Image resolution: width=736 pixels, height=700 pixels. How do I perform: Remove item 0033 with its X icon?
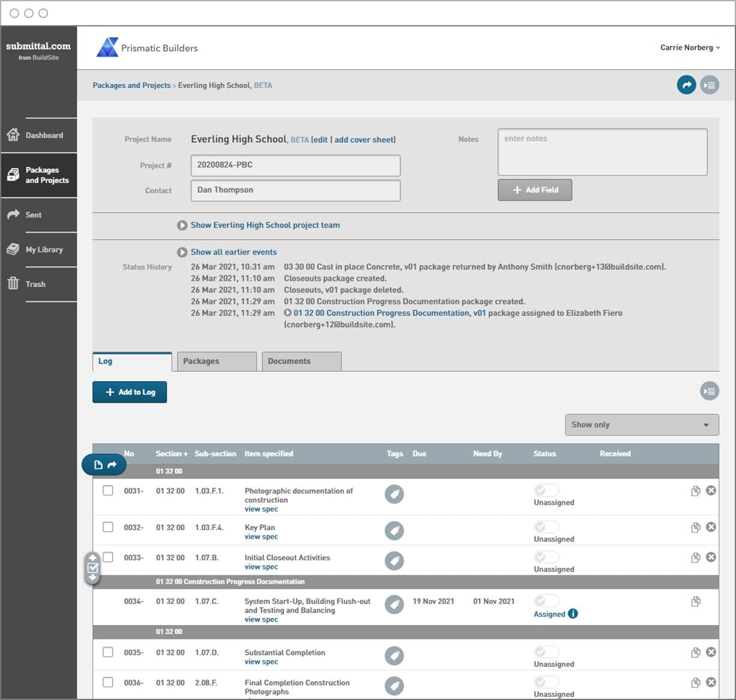(711, 557)
